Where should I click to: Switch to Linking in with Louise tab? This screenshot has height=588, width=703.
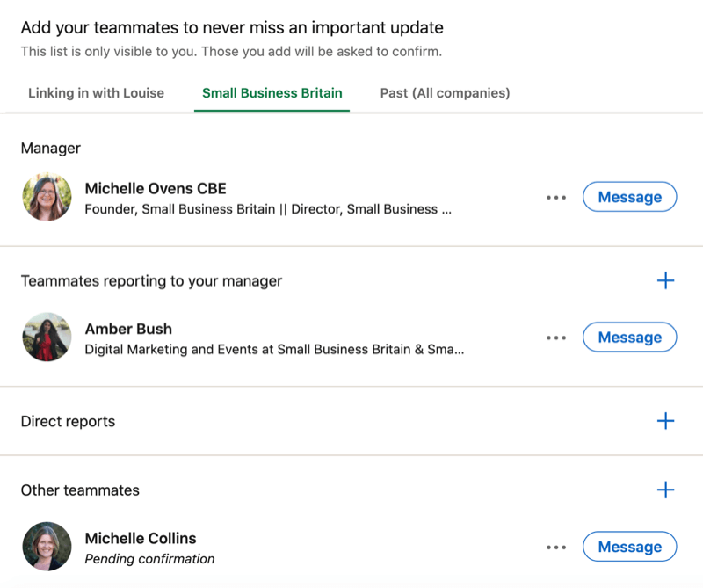tap(96, 93)
